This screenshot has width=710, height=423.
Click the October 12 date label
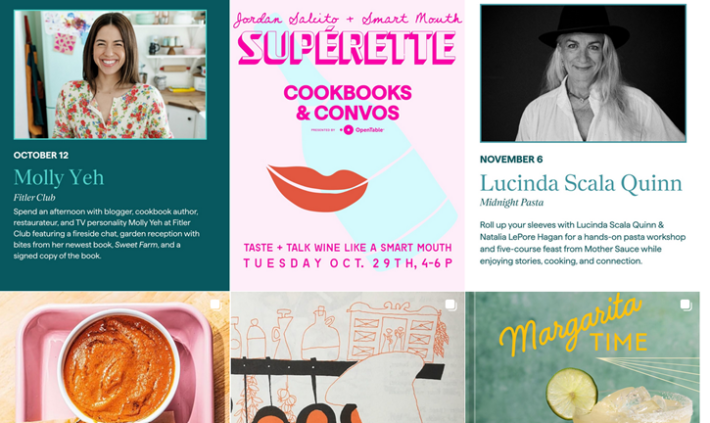pyautogui.click(x=41, y=155)
